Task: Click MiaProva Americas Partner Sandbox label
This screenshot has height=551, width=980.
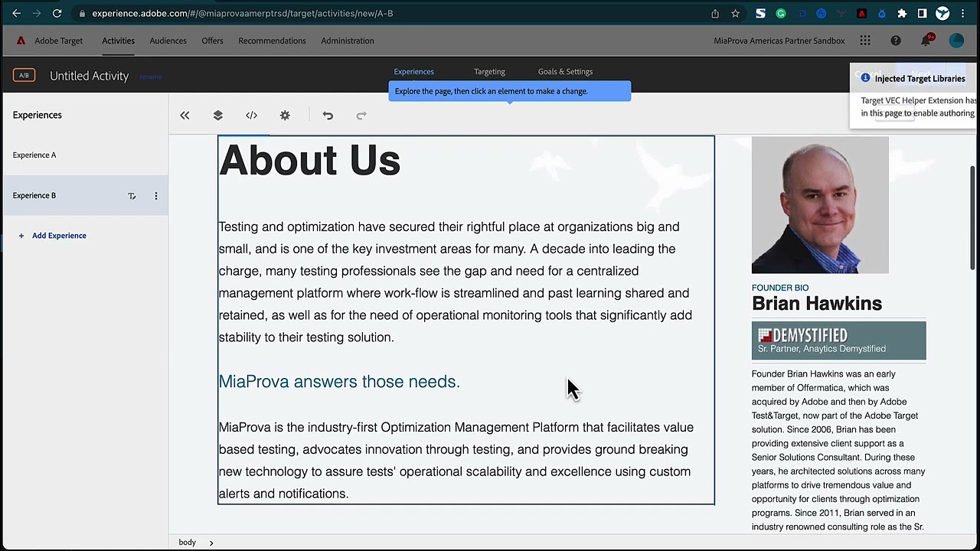Action: (779, 41)
